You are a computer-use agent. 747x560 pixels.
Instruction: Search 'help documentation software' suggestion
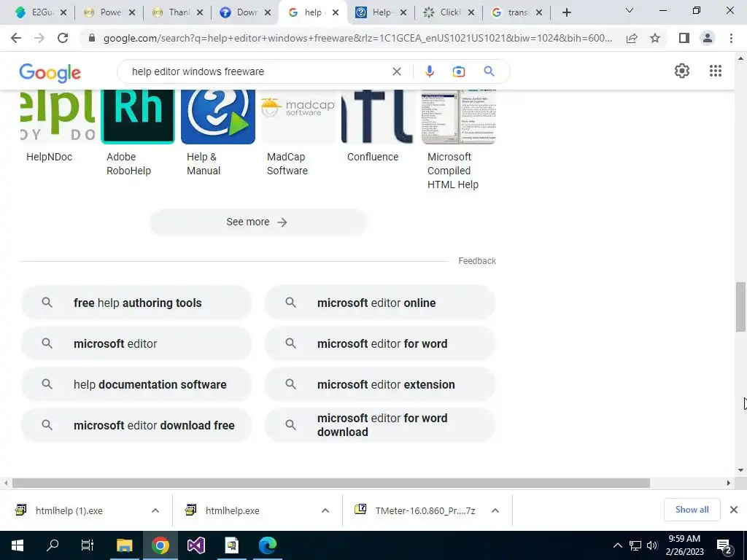(x=136, y=384)
